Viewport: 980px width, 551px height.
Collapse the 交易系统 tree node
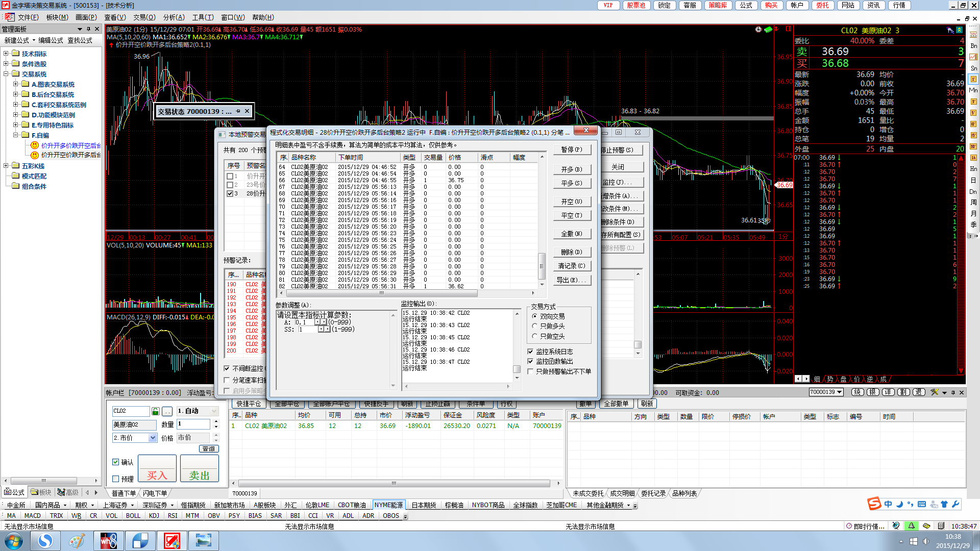click(6, 74)
